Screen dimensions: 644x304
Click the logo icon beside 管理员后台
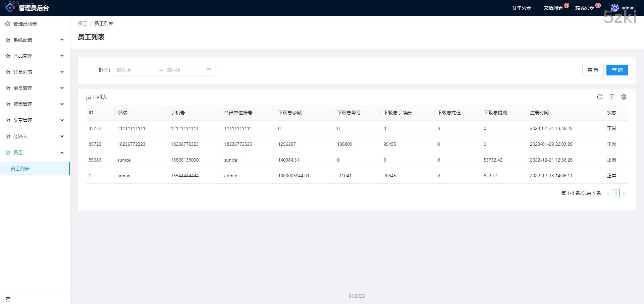pos(10,7)
